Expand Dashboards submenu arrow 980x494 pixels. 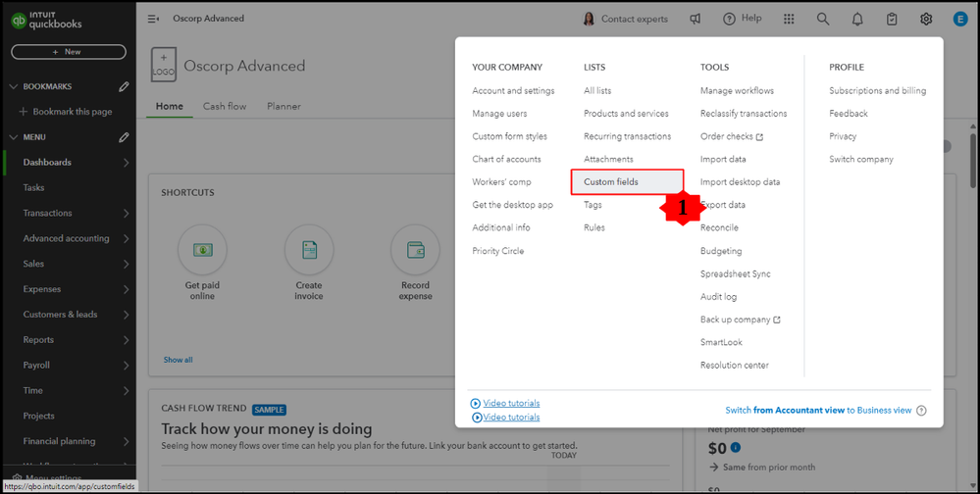126,163
